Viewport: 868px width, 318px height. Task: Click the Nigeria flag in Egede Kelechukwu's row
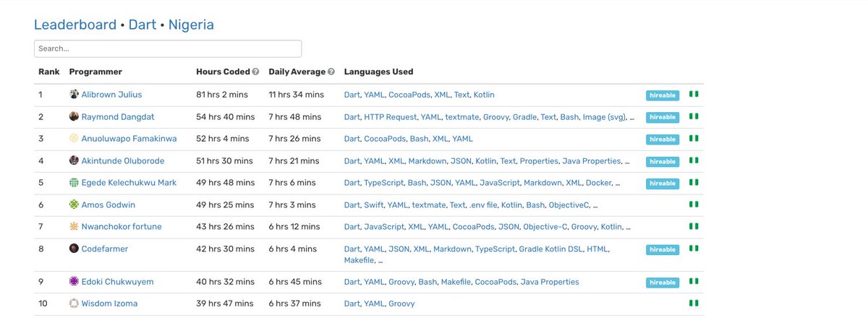click(694, 182)
